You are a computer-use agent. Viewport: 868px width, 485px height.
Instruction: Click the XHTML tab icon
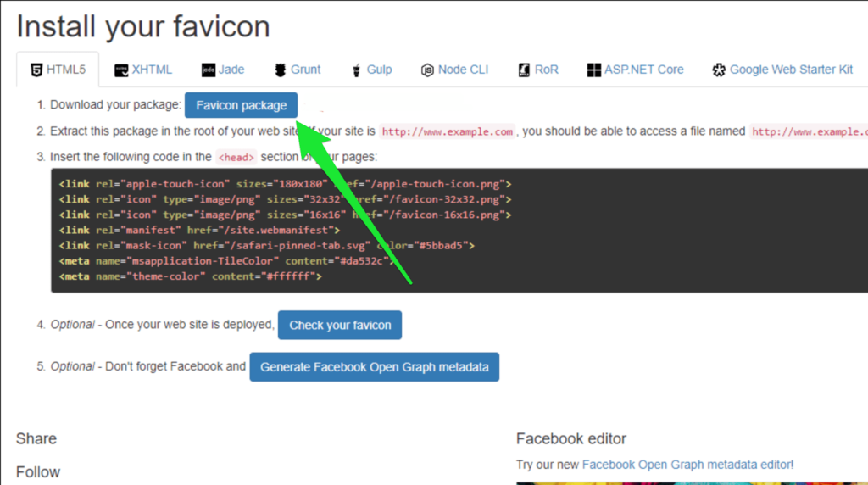[x=121, y=70]
